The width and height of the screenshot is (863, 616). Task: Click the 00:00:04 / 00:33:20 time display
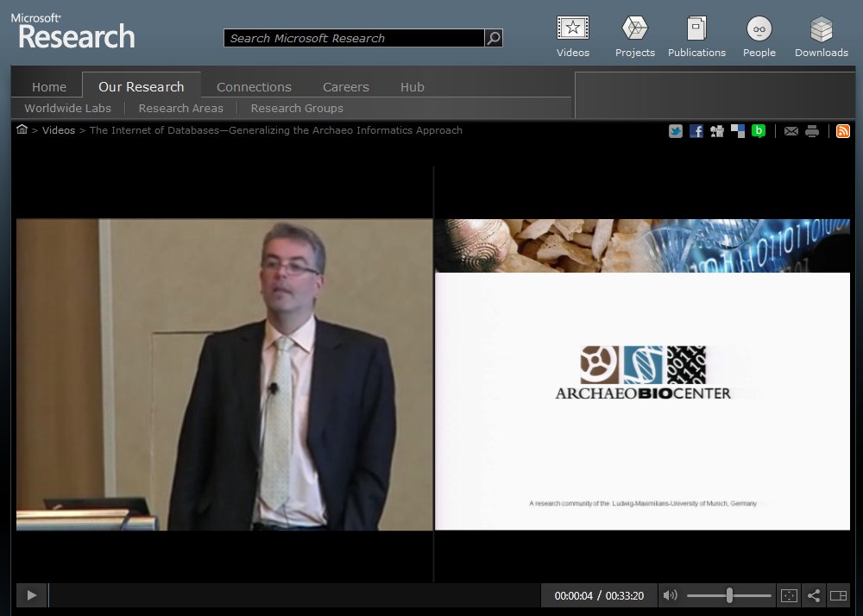[599, 595]
